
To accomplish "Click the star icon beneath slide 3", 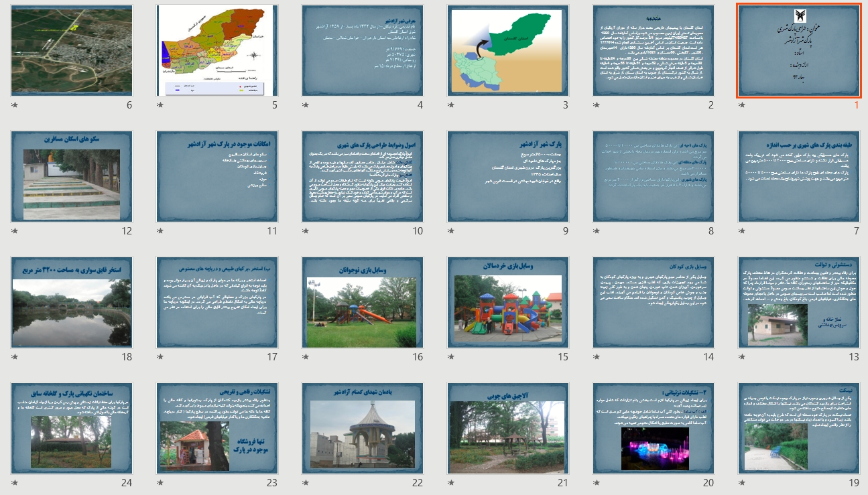I will pyautogui.click(x=451, y=105).
